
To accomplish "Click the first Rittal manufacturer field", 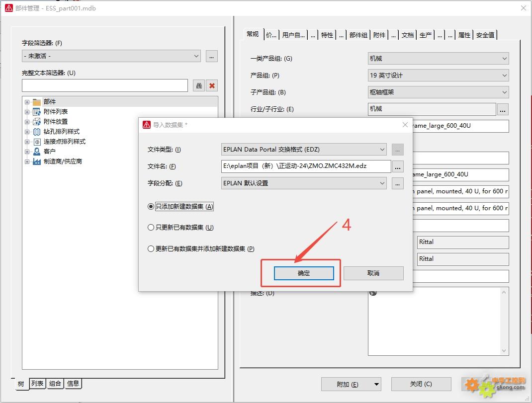I will point(463,242).
